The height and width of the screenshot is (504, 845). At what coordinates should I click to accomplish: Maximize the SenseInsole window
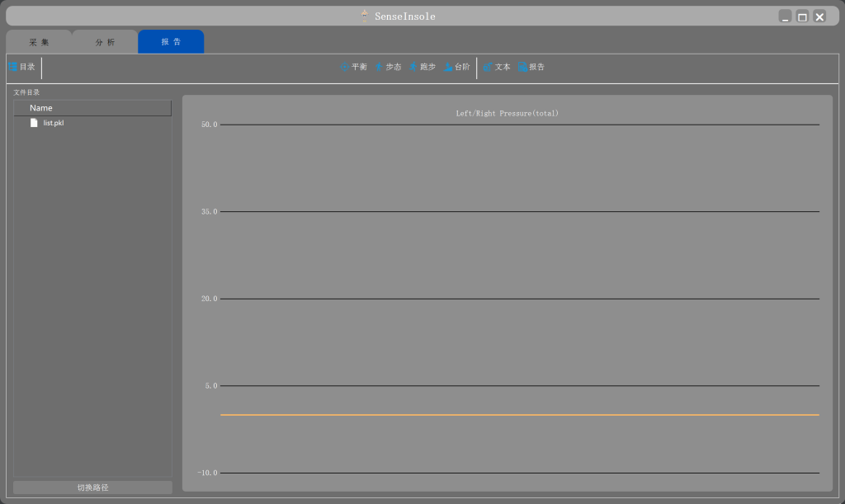coord(802,16)
